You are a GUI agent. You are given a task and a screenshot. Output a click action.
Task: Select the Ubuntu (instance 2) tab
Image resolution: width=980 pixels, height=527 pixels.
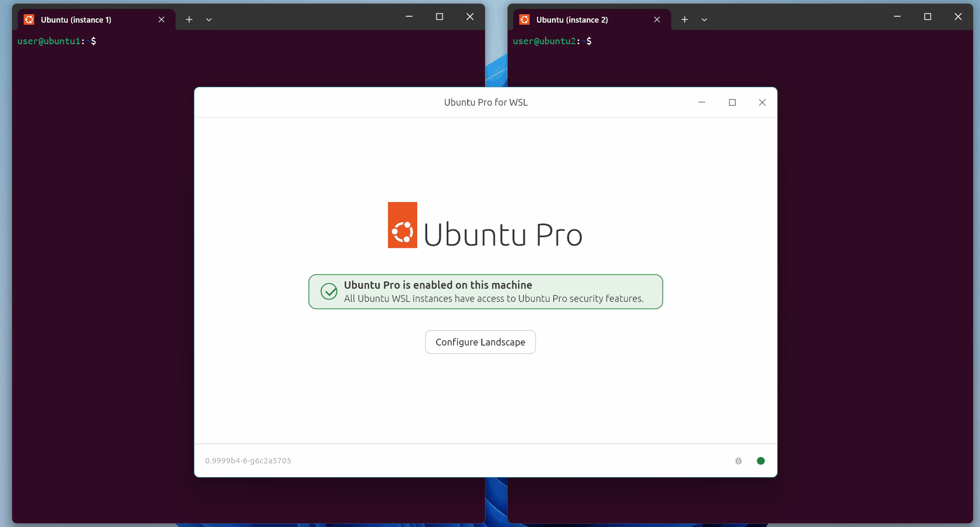pos(592,19)
